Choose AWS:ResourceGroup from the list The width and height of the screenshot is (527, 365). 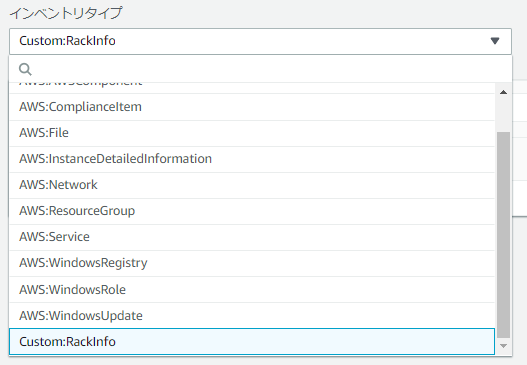(252, 211)
